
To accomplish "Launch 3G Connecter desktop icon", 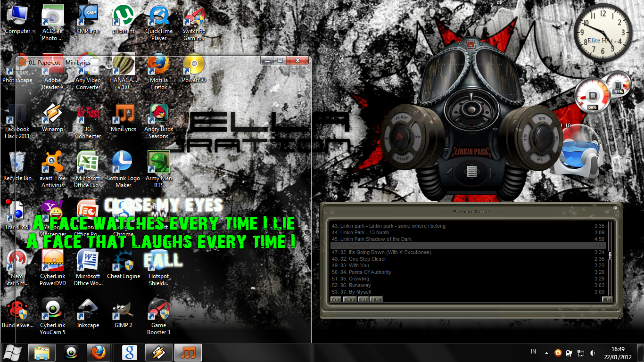I will pos(88,121).
